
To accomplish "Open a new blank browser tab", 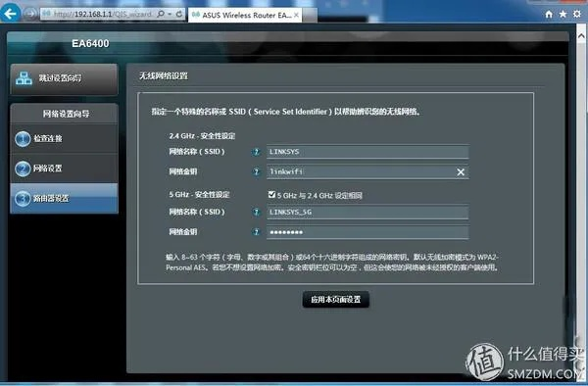I will click(x=310, y=15).
